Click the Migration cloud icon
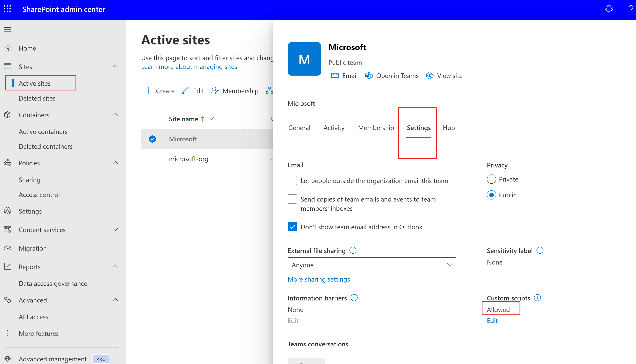The image size is (636, 364). coord(7,248)
